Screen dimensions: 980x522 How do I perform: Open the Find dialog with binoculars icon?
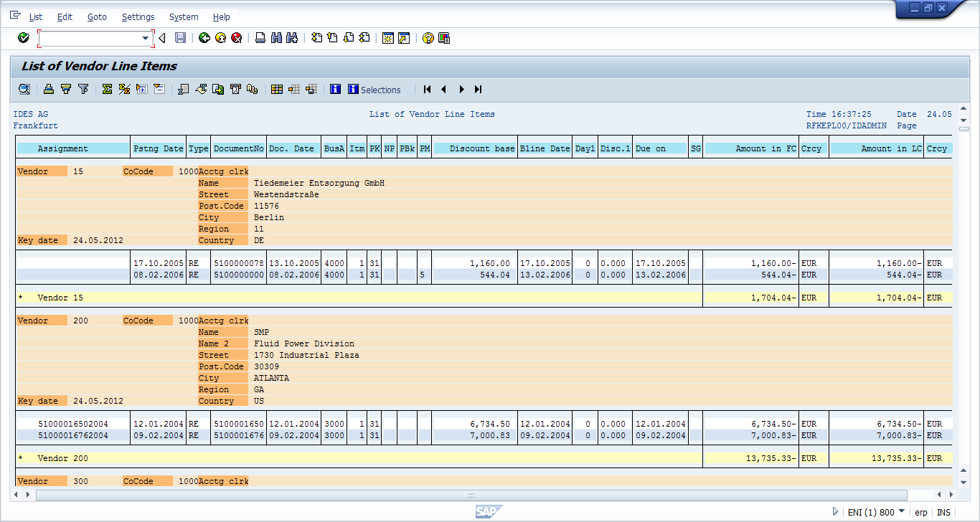[277, 38]
